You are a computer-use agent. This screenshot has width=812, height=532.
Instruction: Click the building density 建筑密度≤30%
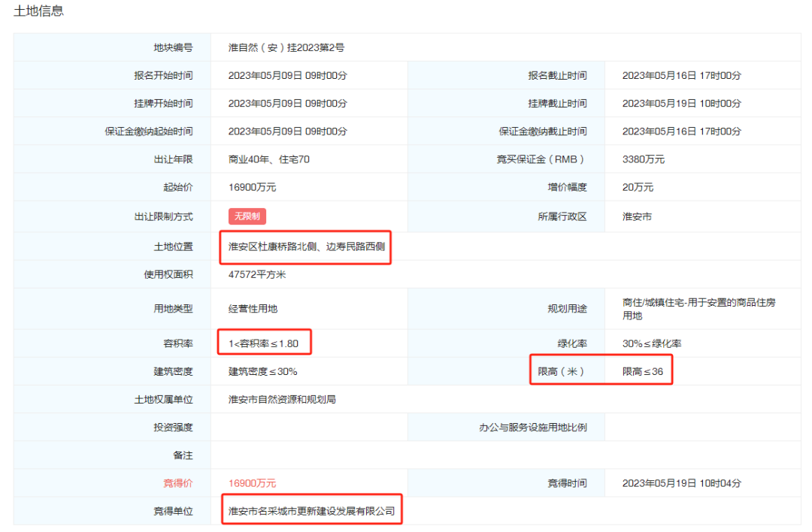[x=262, y=371]
